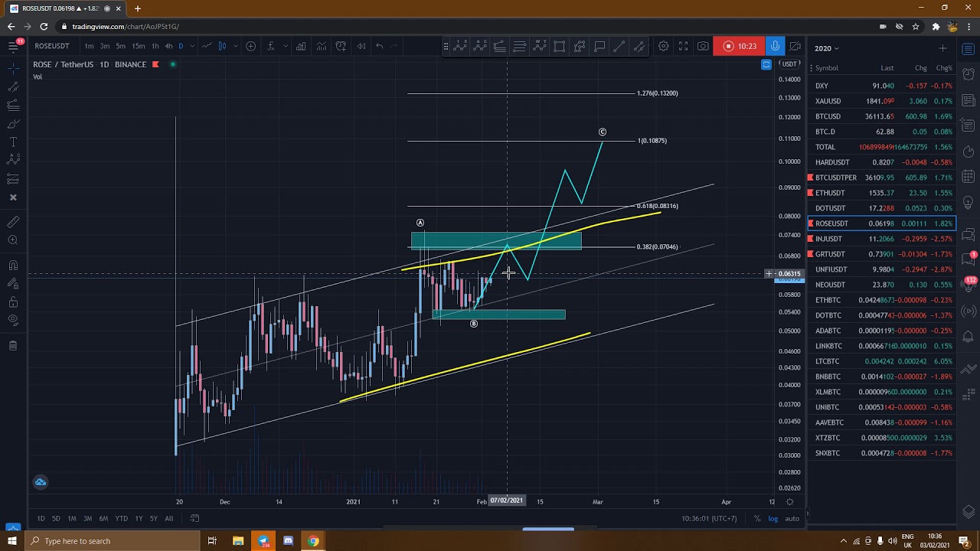
Task: Click the compare or add symbol button
Action: (x=250, y=46)
